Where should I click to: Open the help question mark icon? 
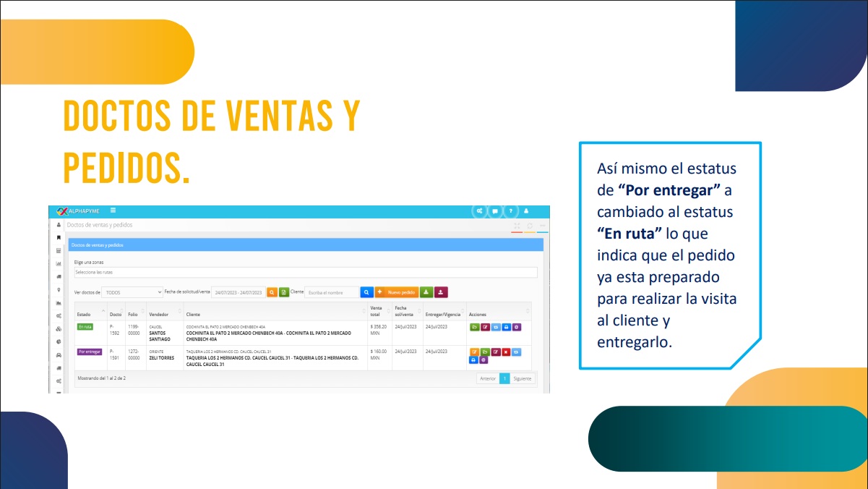510,211
